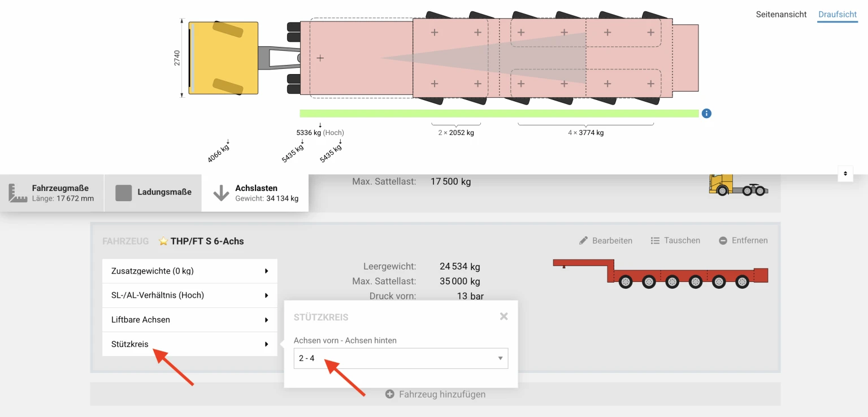Click the panel resize up-down arrows icon
This screenshot has height=417, width=868.
(x=845, y=173)
